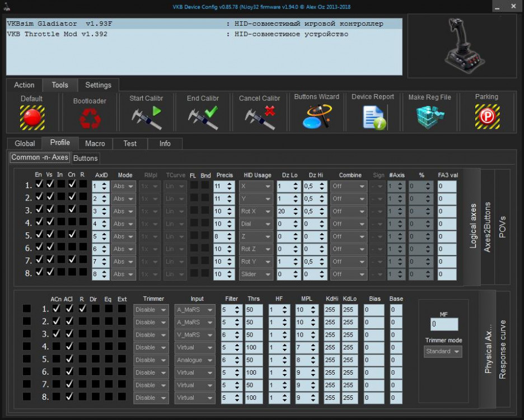Expand the Trimmer mode Standard dropdown
The height and width of the screenshot is (420, 524).
tap(443, 351)
